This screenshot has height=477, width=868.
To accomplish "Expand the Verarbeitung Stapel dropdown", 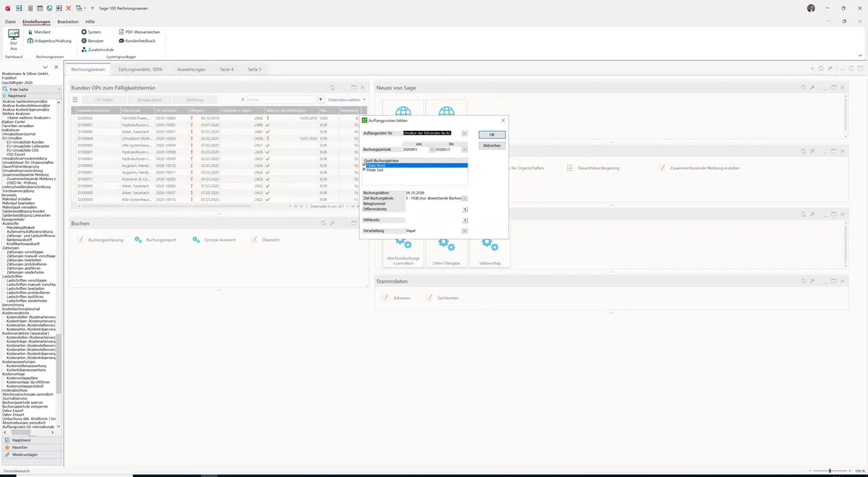I will [464, 231].
